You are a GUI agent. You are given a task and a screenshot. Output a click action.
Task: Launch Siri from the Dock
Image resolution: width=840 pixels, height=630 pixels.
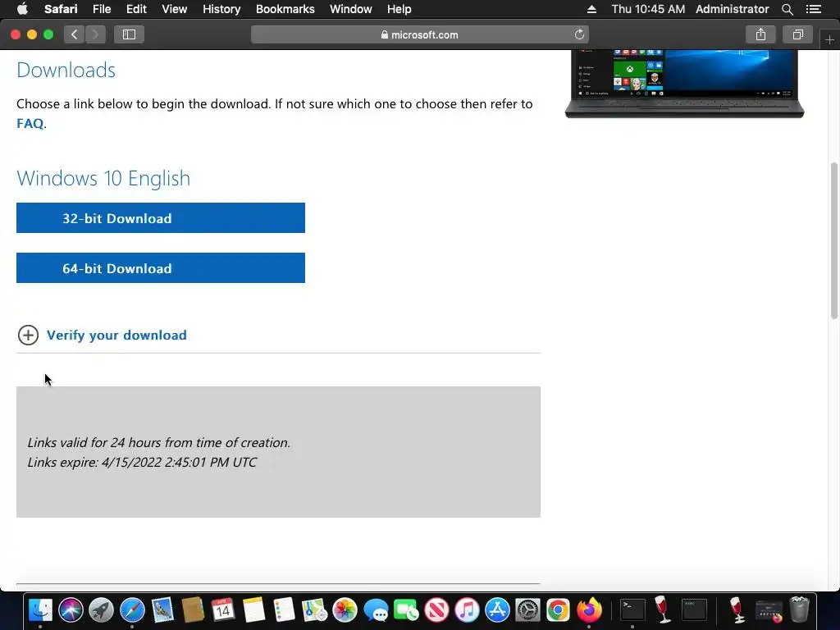click(x=71, y=609)
